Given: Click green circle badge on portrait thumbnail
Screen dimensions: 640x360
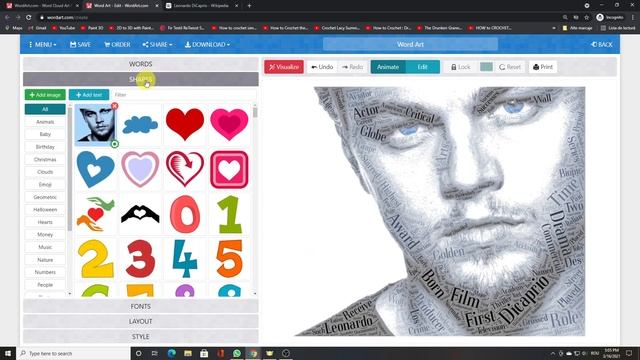Looking at the screenshot, I should (115, 144).
